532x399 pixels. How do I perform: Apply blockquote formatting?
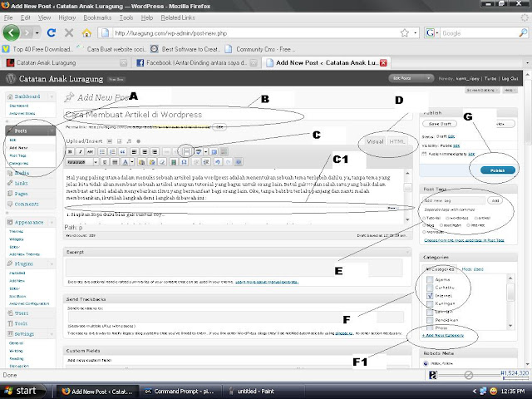[122, 151]
